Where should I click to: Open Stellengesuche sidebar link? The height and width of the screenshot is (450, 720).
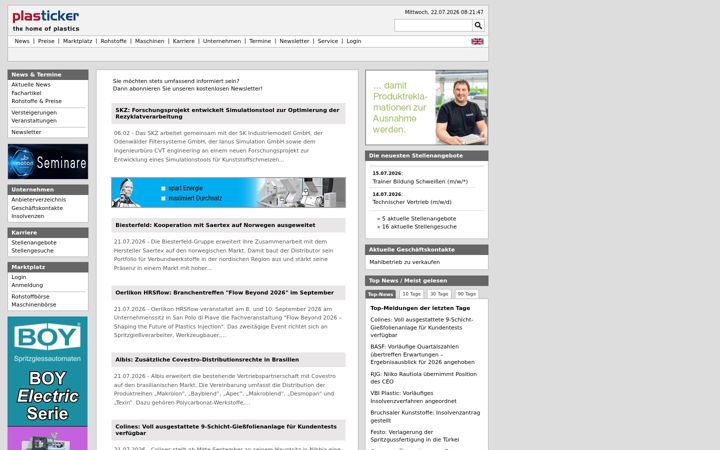[32, 251]
